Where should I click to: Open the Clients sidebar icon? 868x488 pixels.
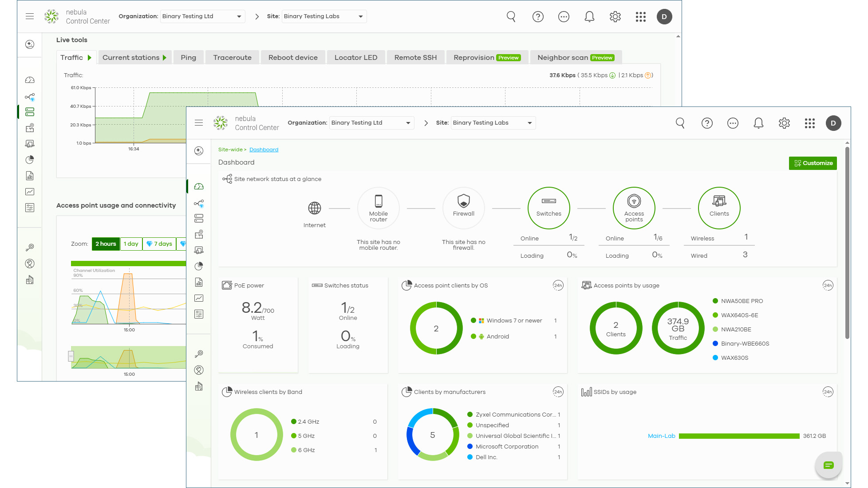pyautogui.click(x=198, y=250)
